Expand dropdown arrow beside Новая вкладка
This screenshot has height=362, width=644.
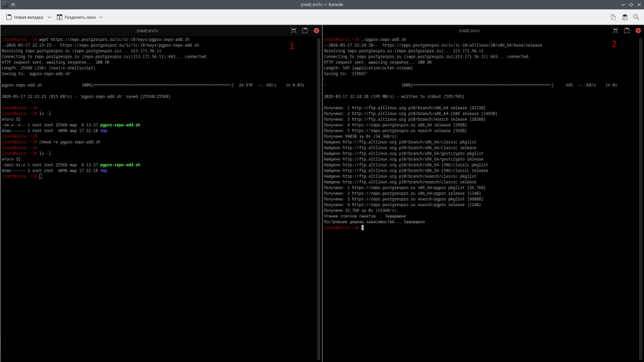coord(48,18)
